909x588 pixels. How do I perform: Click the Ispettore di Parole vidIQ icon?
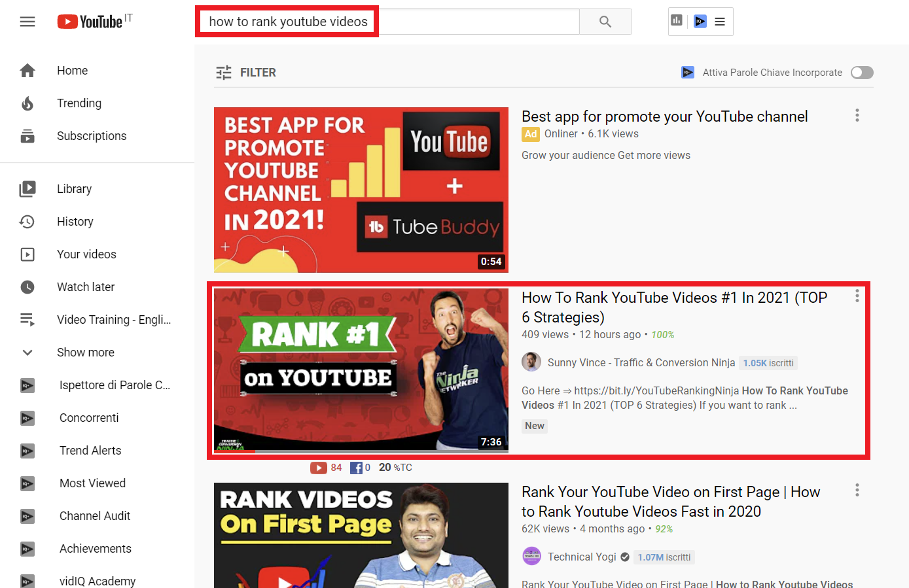coord(27,385)
